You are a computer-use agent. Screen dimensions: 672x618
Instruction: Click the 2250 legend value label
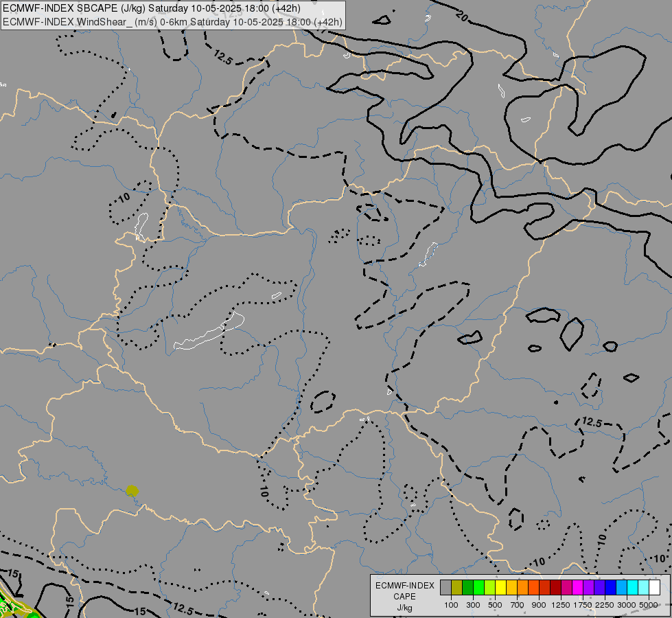pos(605,605)
